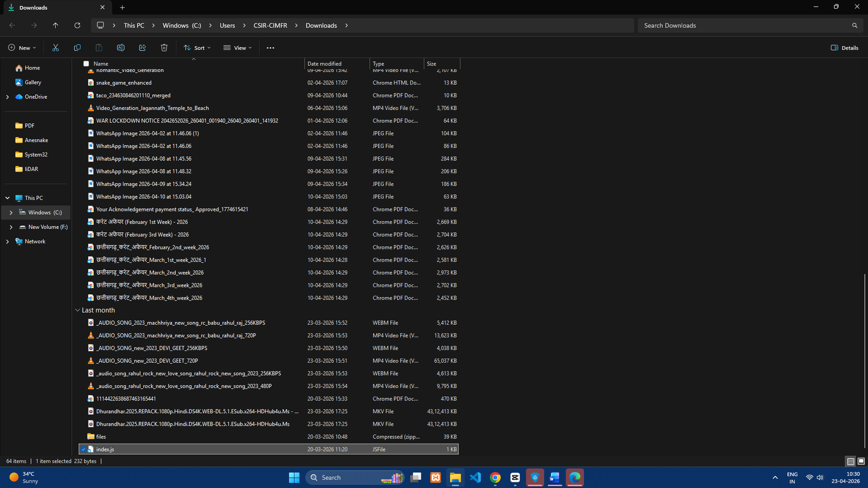Open the View dropdown menu
The height and width of the screenshot is (488, 868).
238,48
